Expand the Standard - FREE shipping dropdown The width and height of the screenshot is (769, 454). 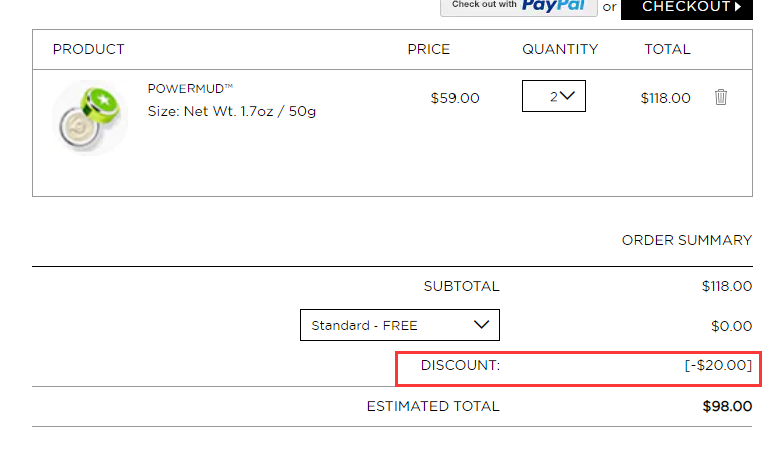coord(400,325)
